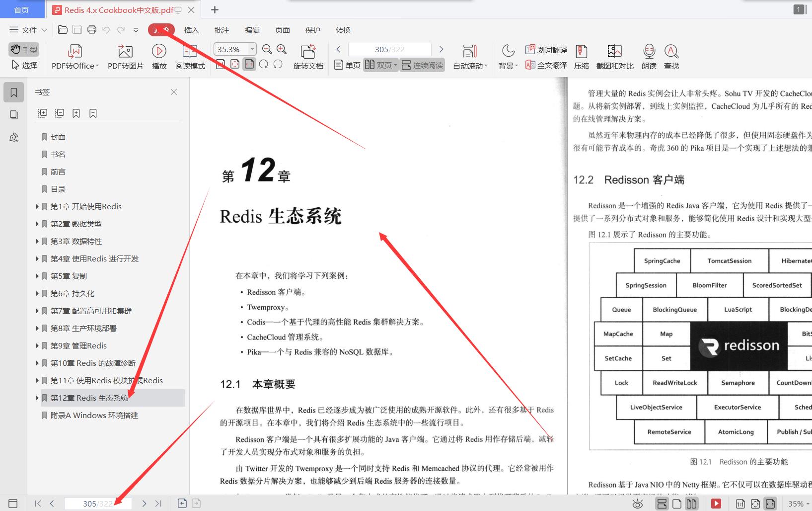Select the hand tool (手型)
The width and height of the screenshot is (812, 511).
(x=23, y=49)
